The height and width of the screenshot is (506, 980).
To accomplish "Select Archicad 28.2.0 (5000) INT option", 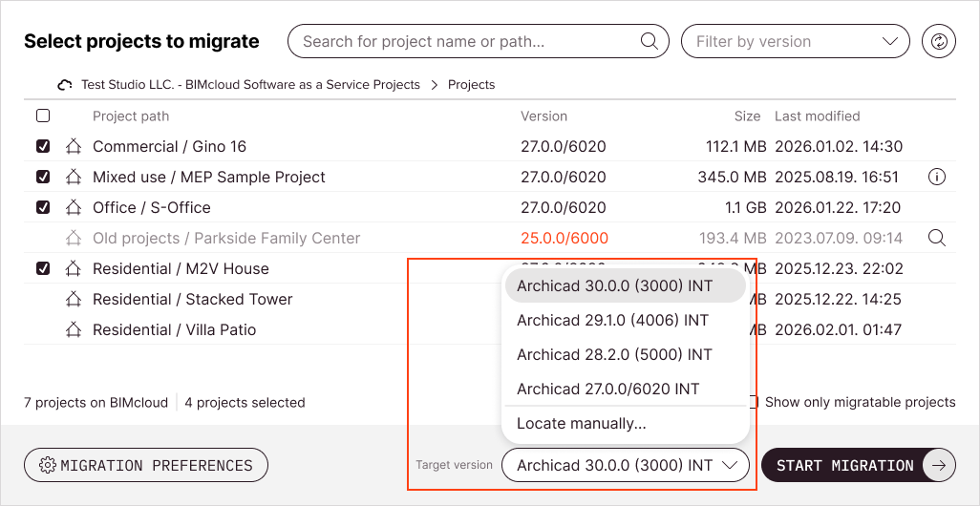I will click(625, 355).
